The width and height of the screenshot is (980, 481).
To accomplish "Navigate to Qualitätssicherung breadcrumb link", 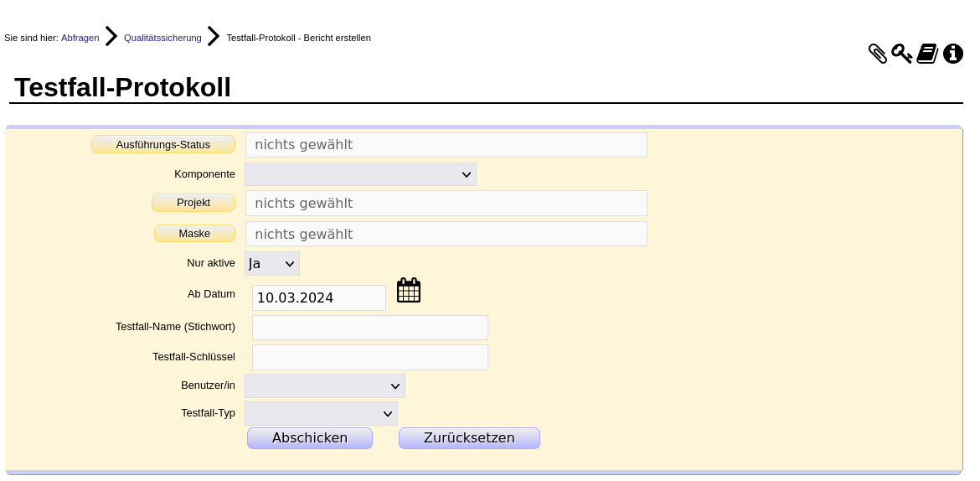I will (x=162, y=38).
